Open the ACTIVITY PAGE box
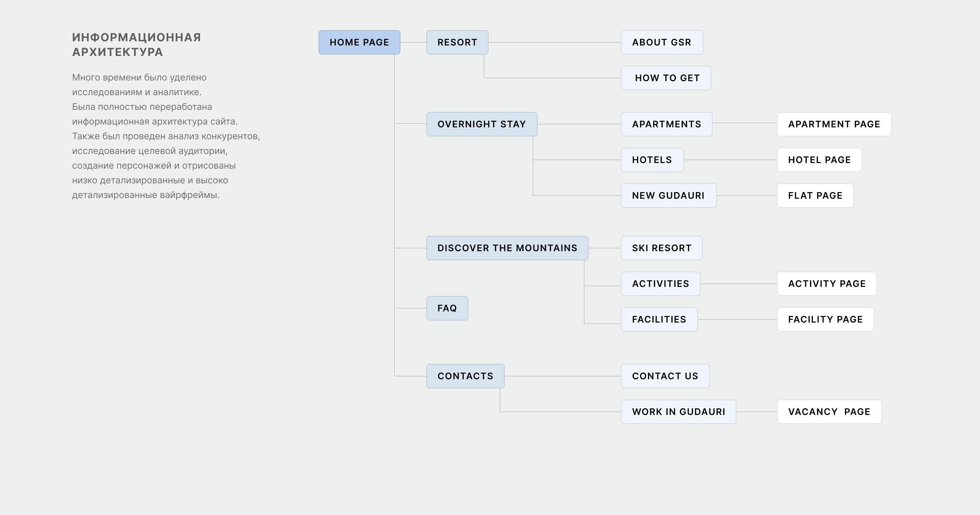The image size is (980, 515). coord(827,284)
